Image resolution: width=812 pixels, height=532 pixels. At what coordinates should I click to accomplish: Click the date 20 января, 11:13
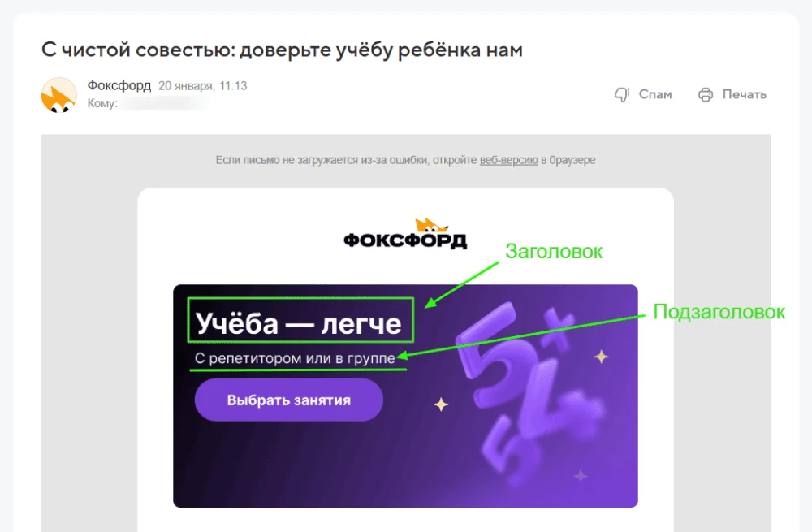(x=202, y=85)
